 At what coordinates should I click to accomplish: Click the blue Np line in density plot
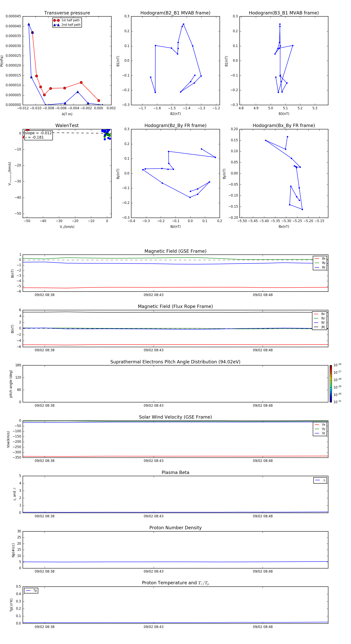[x=175, y=562]
